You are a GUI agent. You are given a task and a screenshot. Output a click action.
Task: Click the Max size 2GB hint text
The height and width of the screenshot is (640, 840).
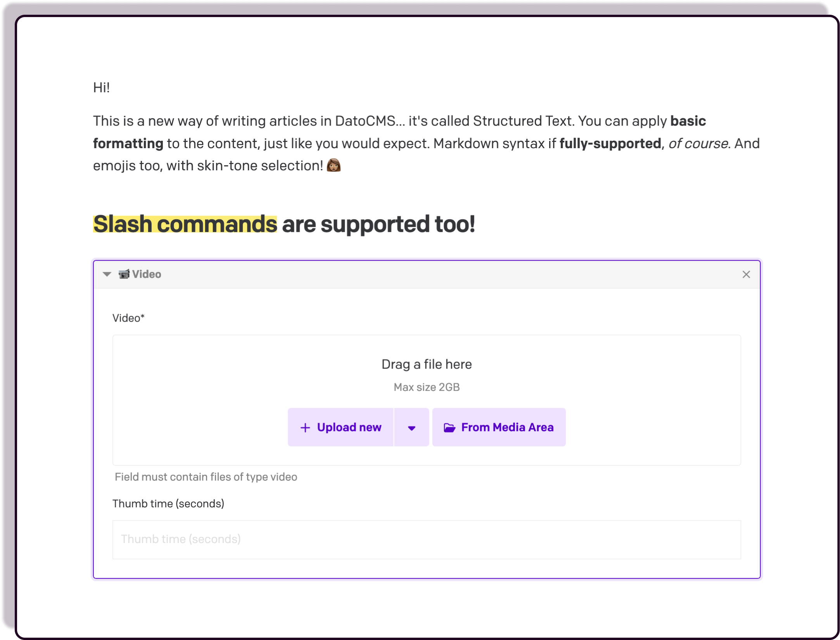point(427,387)
